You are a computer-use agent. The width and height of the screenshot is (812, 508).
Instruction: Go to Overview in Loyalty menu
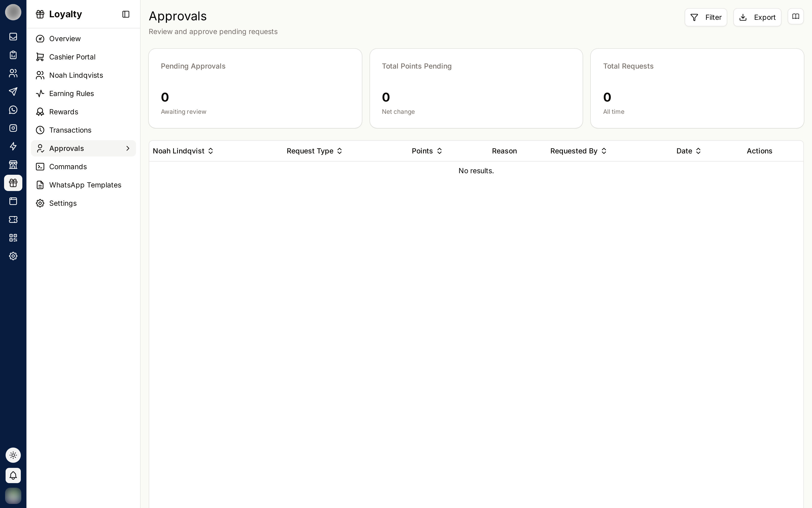click(x=83, y=39)
